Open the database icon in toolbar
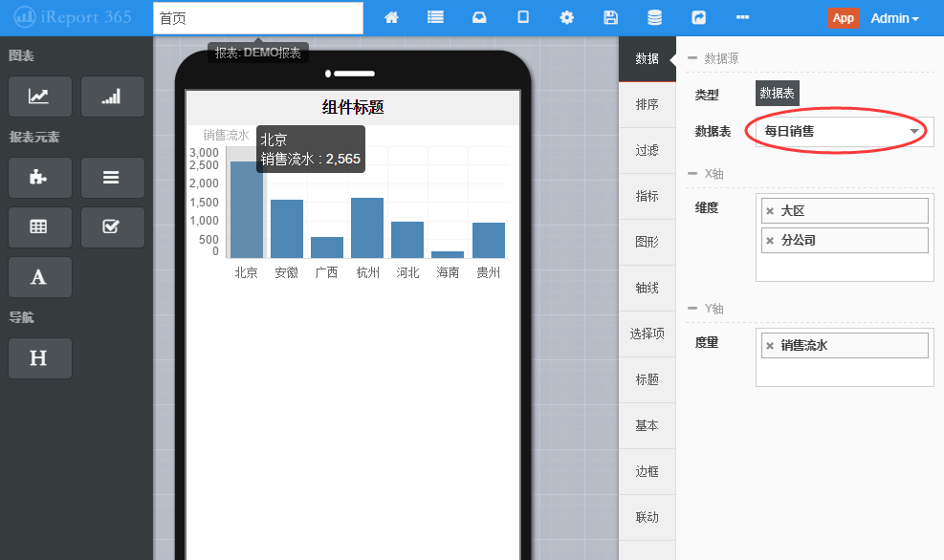The image size is (944, 560). pos(654,17)
